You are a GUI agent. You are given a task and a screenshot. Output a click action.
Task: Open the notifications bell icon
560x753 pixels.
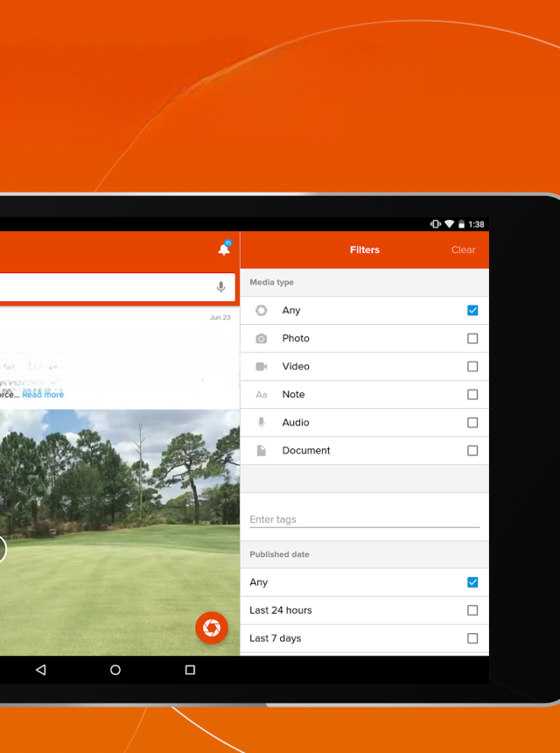point(224,249)
